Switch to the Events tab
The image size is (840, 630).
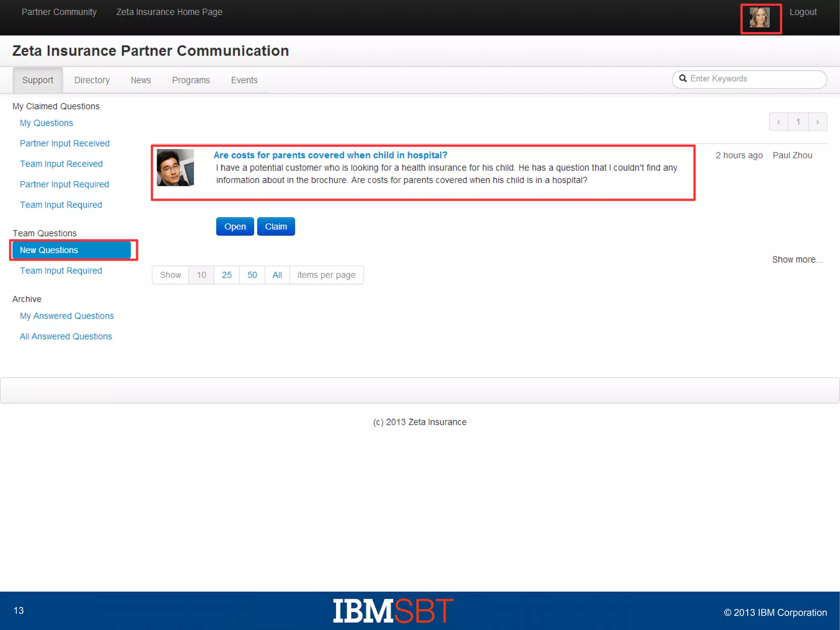(244, 80)
